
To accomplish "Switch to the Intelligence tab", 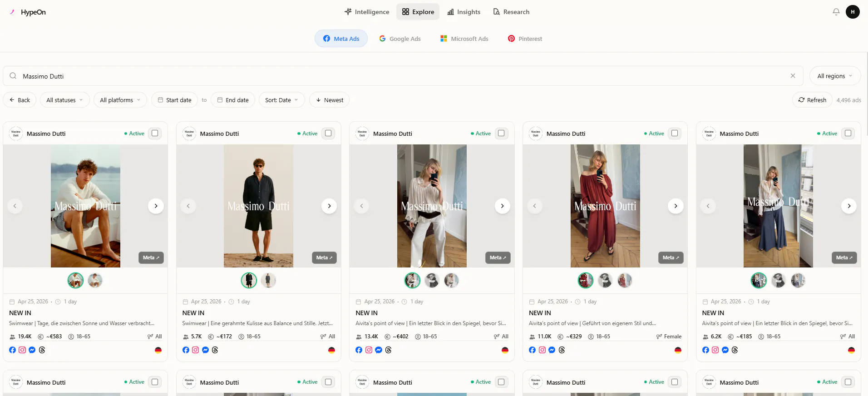I will coord(367,12).
